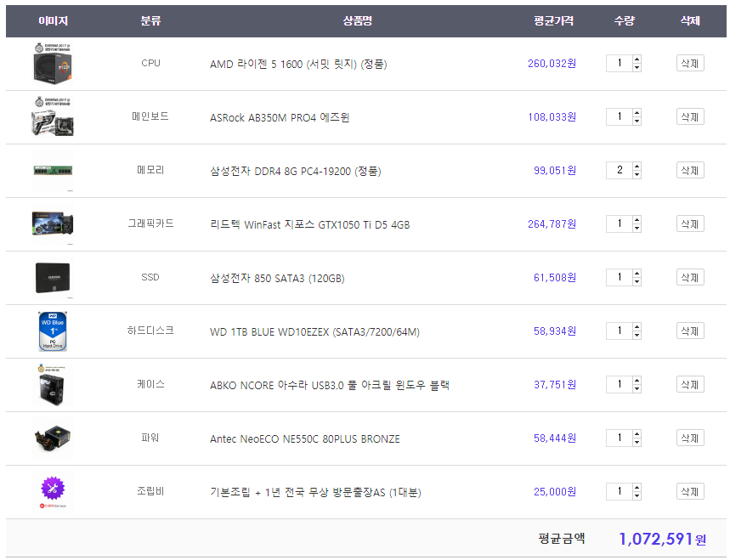The image size is (730, 560).
Task: Open the ABKO NCORE 아수라 product name
Action: (330, 385)
